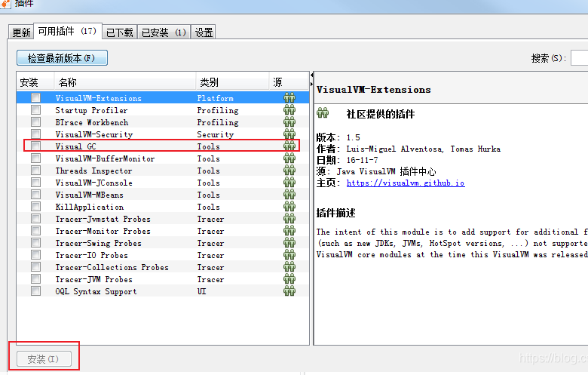Click community source icon for OQL Syntax Support row
The width and height of the screenshot is (588, 375).
click(289, 291)
